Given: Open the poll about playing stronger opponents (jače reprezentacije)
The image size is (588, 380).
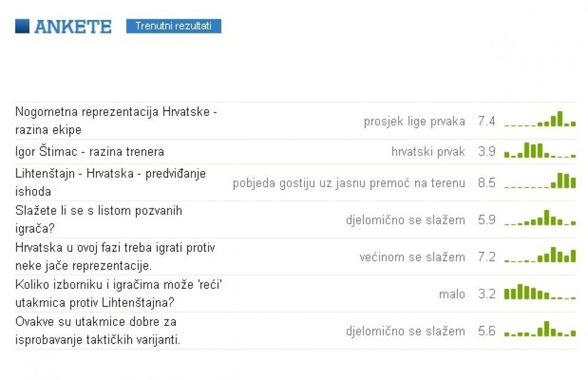Looking at the screenshot, I should point(115,256).
